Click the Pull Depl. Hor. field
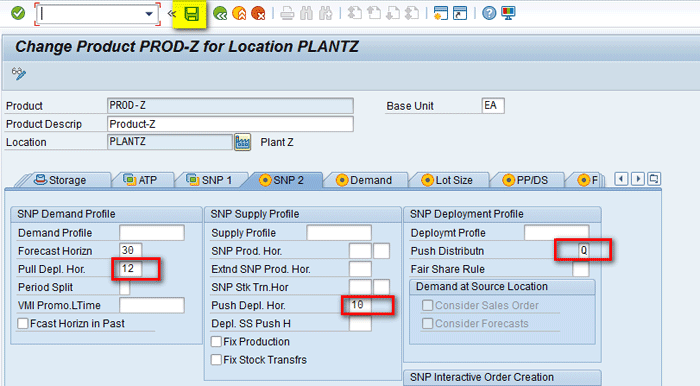Image resolution: width=700 pixels, height=386 pixels. click(130, 269)
